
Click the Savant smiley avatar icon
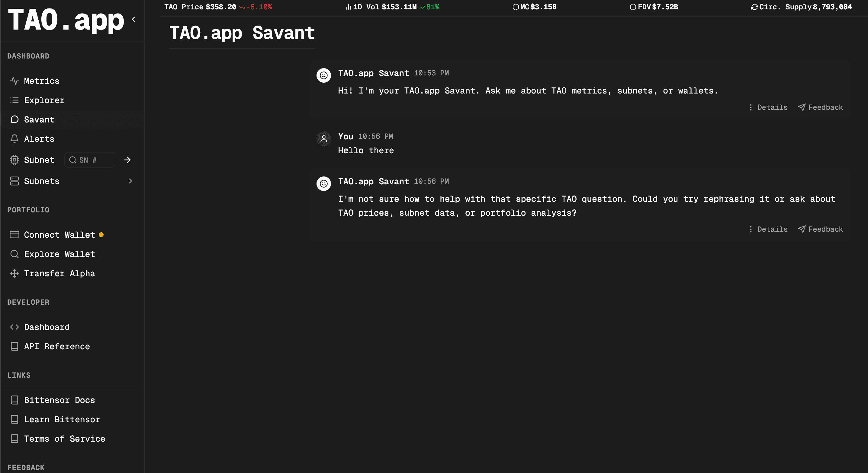[323, 75]
